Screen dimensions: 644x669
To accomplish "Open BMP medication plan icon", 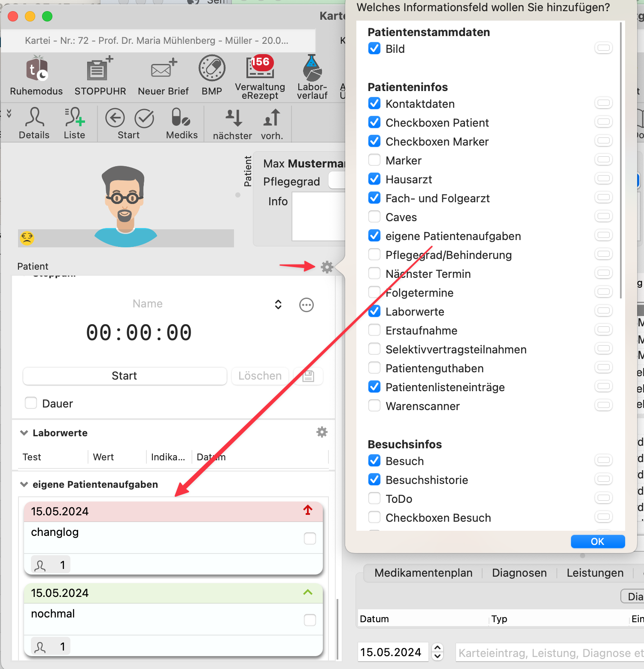I will tap(212, 75).
